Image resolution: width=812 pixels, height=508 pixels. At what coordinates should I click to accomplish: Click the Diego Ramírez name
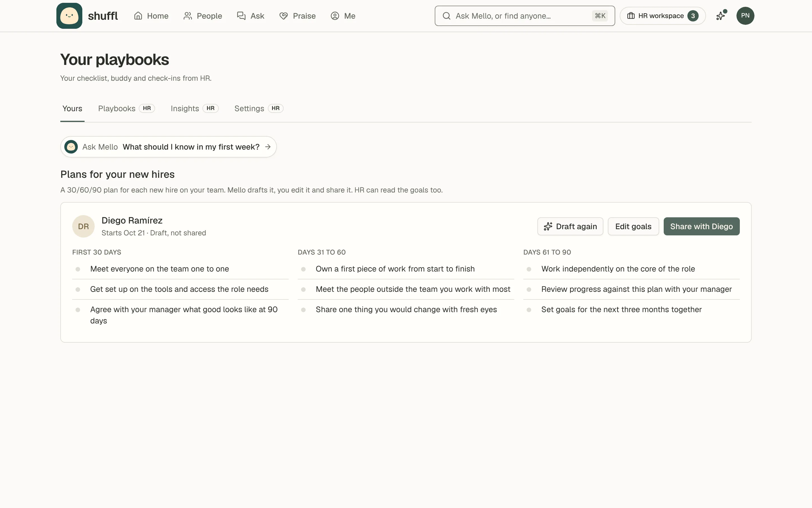pyautogui.click(x=132, y=220)
